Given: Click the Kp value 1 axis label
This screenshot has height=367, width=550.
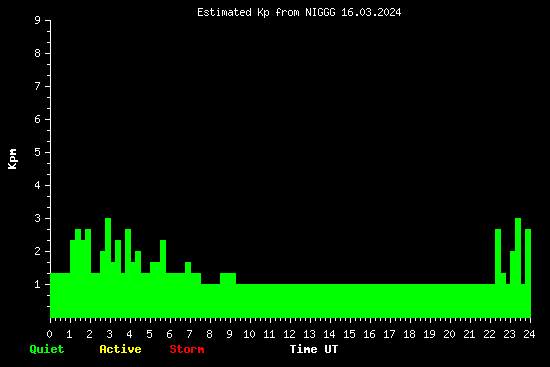Looking at the screenshot, I should coord(38,284).
